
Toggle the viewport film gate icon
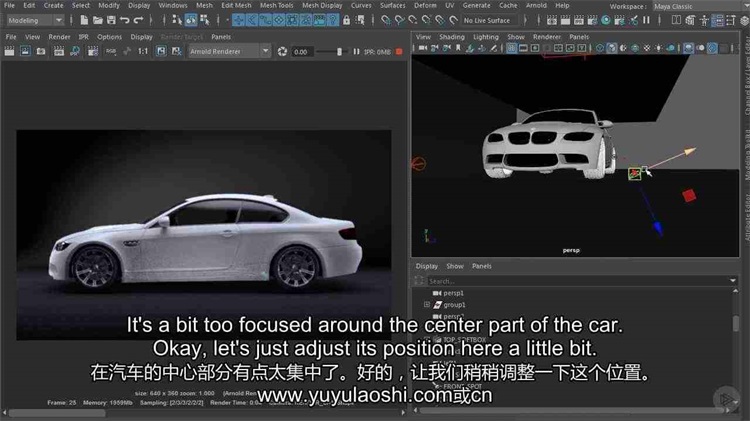pos(523,48)
